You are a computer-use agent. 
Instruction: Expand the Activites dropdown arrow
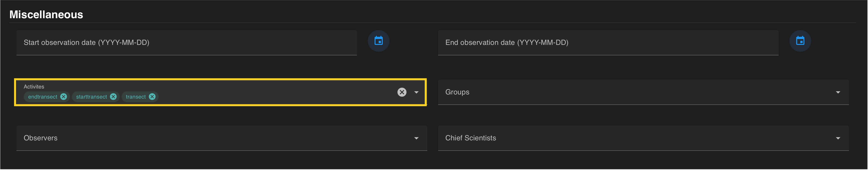416,92
